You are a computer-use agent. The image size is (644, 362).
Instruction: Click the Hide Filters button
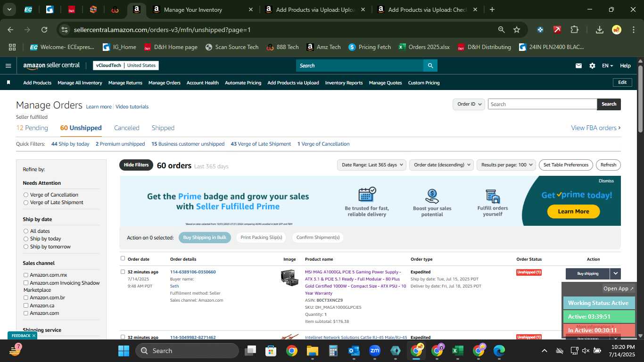point(136,165)
